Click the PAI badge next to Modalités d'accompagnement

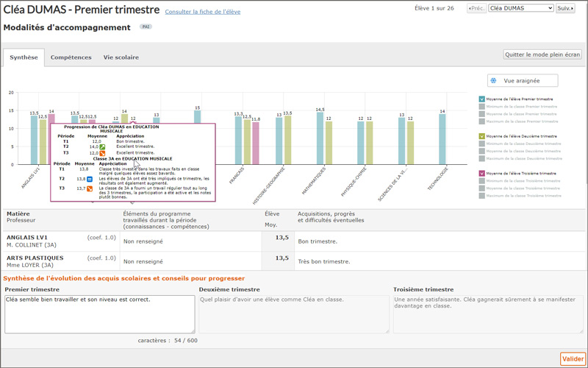tap(146, 27)
